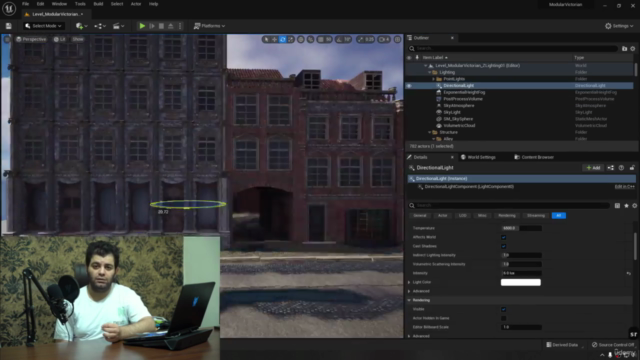Image resolution: width=640 pixels, height=360 pixels.
Task: Open camera speed setting in viewport
Action: (x=384, y=39)
